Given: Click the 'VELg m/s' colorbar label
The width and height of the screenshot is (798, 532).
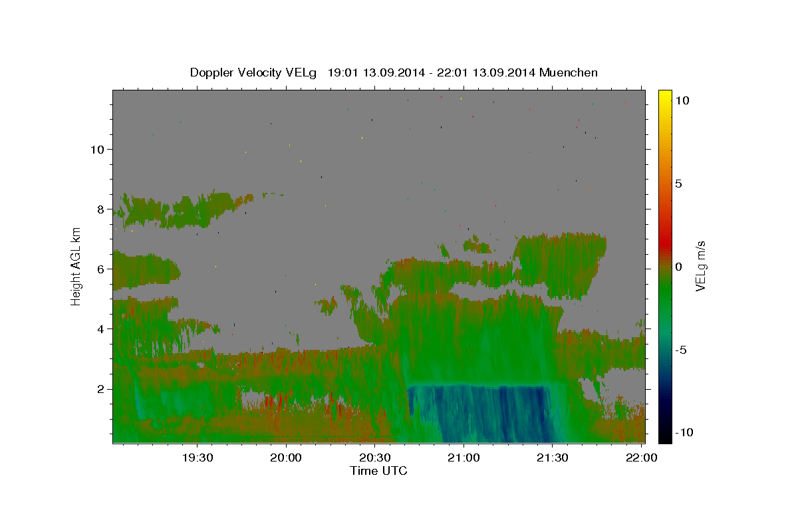Looking at the screenshot, I should pyautogui.click(x=700, y=266).
